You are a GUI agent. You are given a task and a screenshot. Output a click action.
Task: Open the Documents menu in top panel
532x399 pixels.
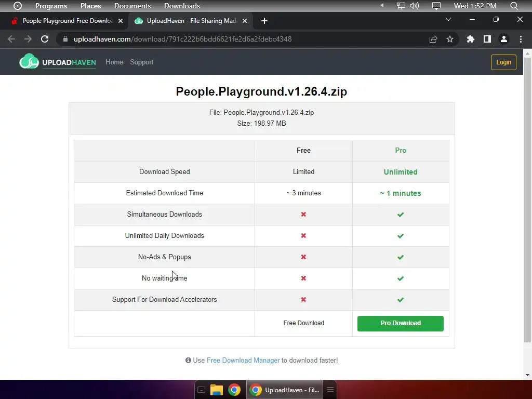(x=132, y=6)
